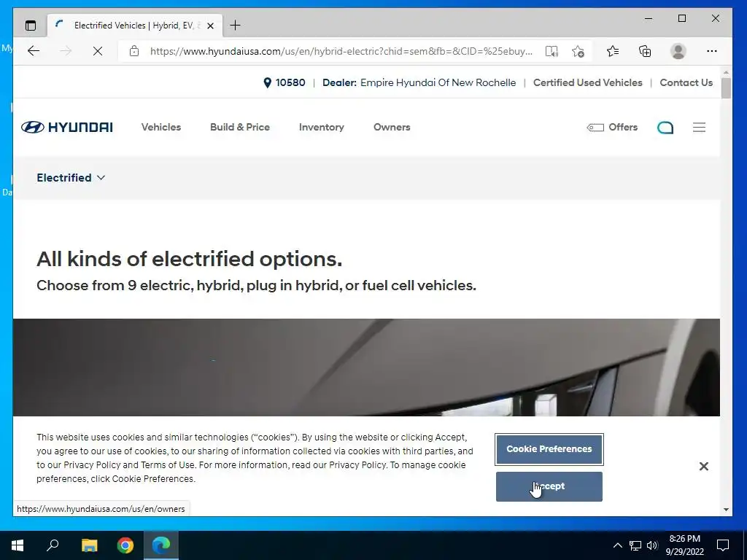
Task: Open the hamburger menu on Hyundai site
Action: click(x=699, y=127)
